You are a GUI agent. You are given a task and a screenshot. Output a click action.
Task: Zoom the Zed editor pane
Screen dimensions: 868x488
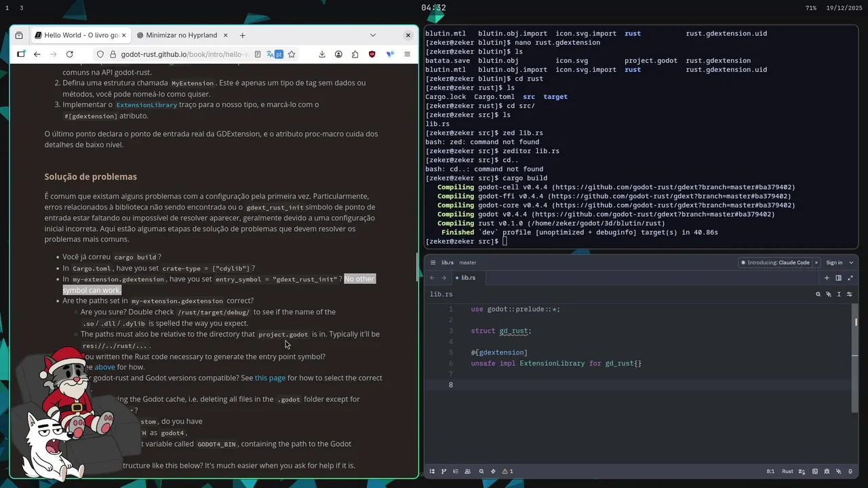tap(850, 278)
